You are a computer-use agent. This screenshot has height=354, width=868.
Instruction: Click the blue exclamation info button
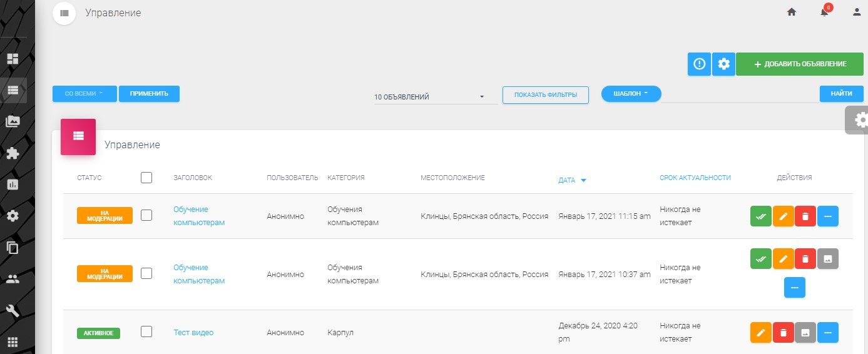click(x=699, y=64)
